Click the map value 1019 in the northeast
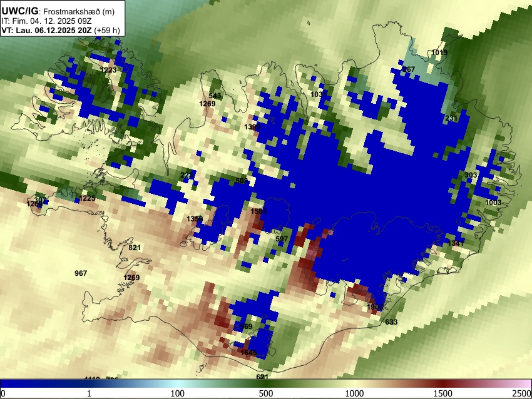This screenshot has height=399, width=532. pos(439,53)
